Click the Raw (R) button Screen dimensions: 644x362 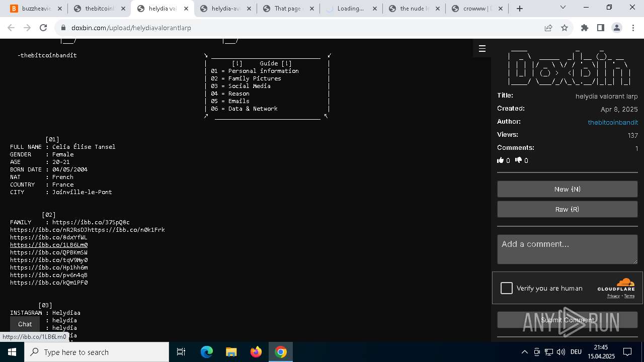[x=568, y=209]
